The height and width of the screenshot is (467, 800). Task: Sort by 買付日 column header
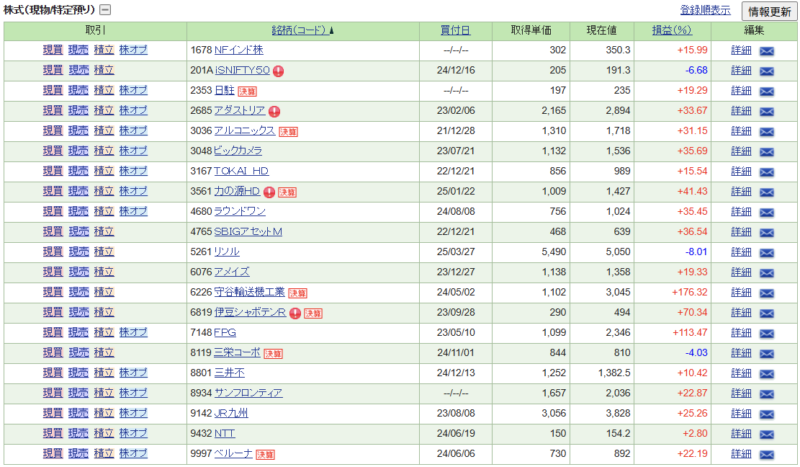click(x=455, y=31)
